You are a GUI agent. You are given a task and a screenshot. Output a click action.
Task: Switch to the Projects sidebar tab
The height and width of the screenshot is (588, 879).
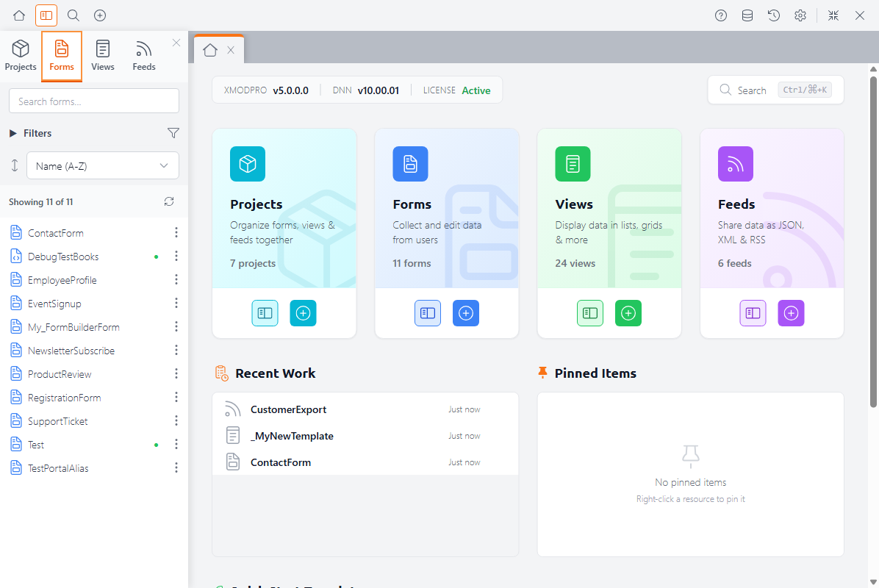[21, 56]
